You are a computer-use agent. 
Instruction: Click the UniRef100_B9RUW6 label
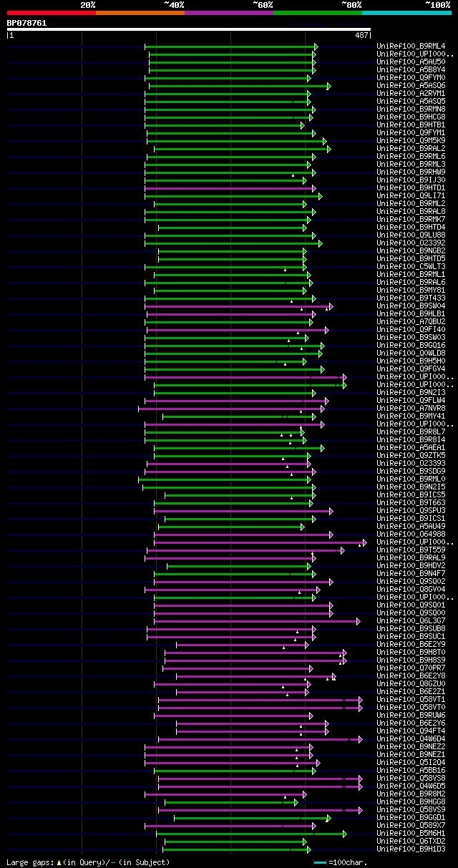tap(411, 716)
